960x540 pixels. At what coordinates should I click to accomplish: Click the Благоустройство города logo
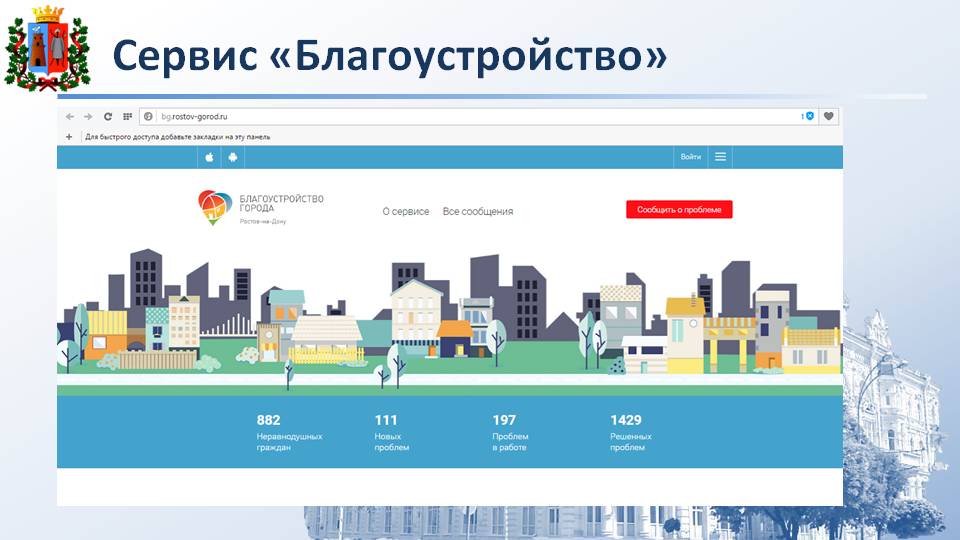(261, 207)
